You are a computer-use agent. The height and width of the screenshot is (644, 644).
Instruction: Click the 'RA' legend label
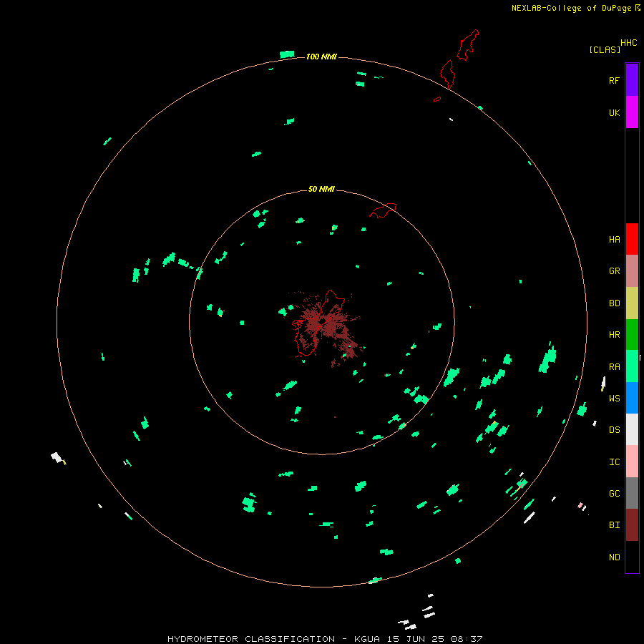(x=614, y=367)
